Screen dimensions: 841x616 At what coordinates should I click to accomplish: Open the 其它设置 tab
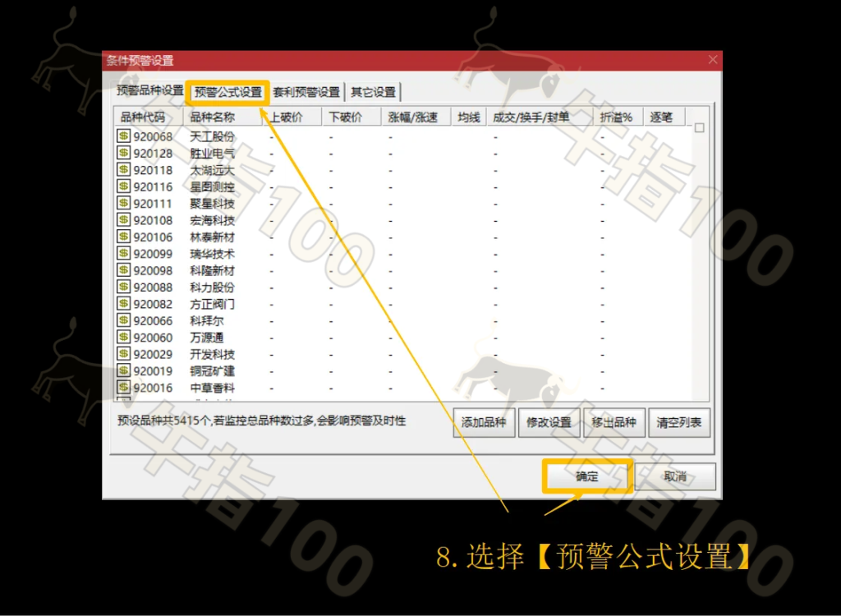[x=374, y=92]
